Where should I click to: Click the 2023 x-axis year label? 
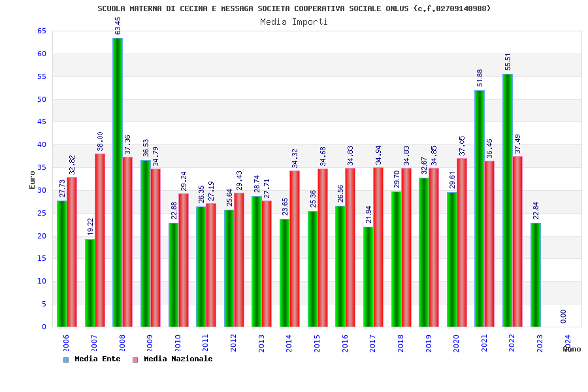tap(540, 343)
